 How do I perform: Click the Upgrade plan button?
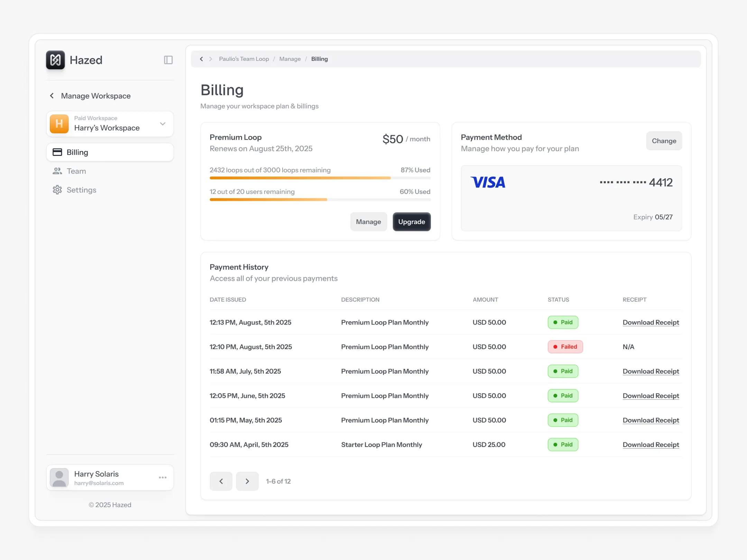tap(411, 222)
